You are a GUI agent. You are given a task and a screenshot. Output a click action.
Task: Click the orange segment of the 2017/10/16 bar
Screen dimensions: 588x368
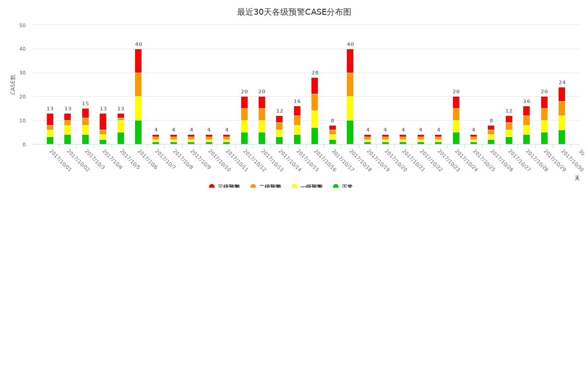(x=315, y=103)
